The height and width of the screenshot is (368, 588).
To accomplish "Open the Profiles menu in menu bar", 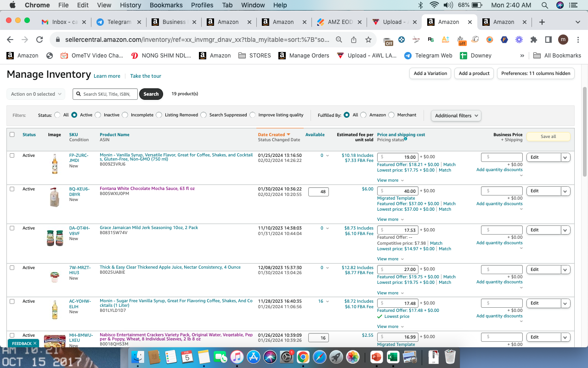I will (202, 5).
